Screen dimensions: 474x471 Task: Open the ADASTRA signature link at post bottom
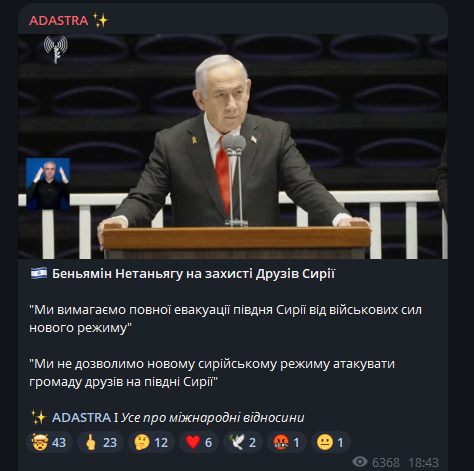81,418
